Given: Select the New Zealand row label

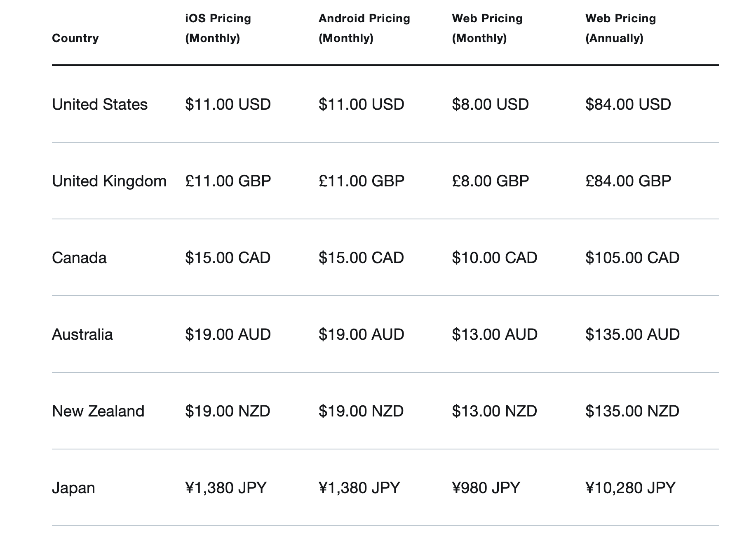Looking at the screenshot, I should 98,411.
